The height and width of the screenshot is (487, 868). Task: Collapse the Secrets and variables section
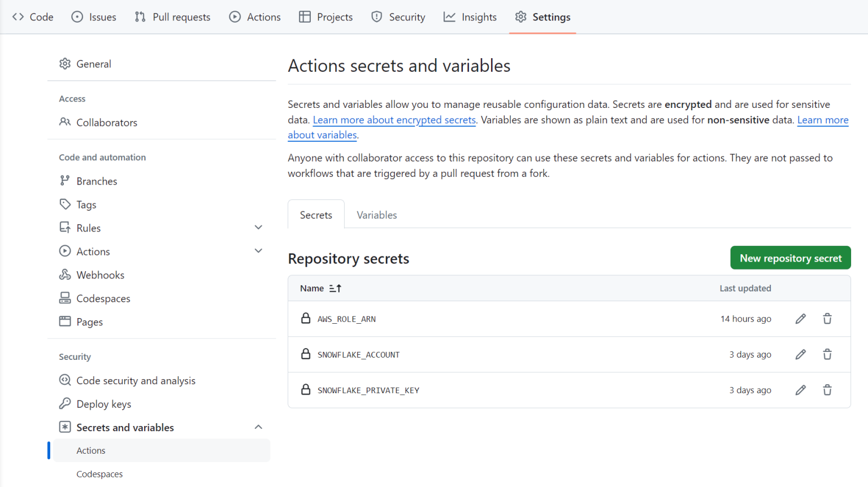pos(258,427)
